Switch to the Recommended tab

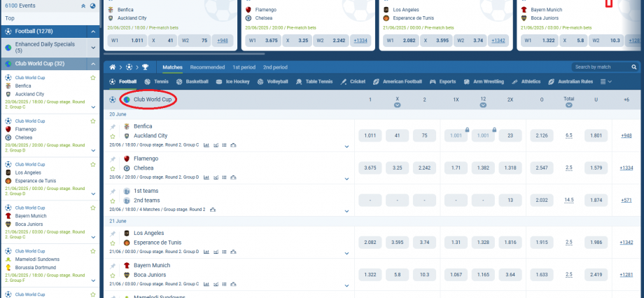(x=207, y=67)
